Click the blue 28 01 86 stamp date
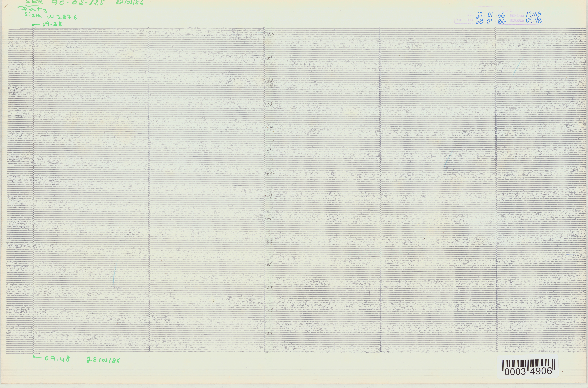588x388 pixels. pyautogui.click(x=491, y=21)
